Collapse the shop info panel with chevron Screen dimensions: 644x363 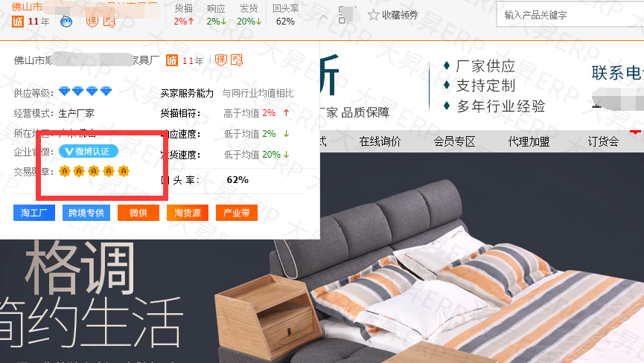tap(323, 18)
